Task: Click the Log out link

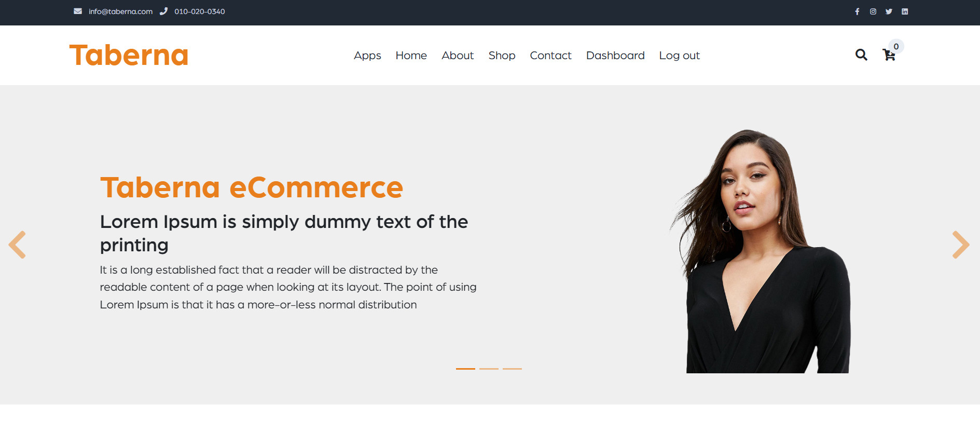Action: pyautogui.click(x=679, y=56)
